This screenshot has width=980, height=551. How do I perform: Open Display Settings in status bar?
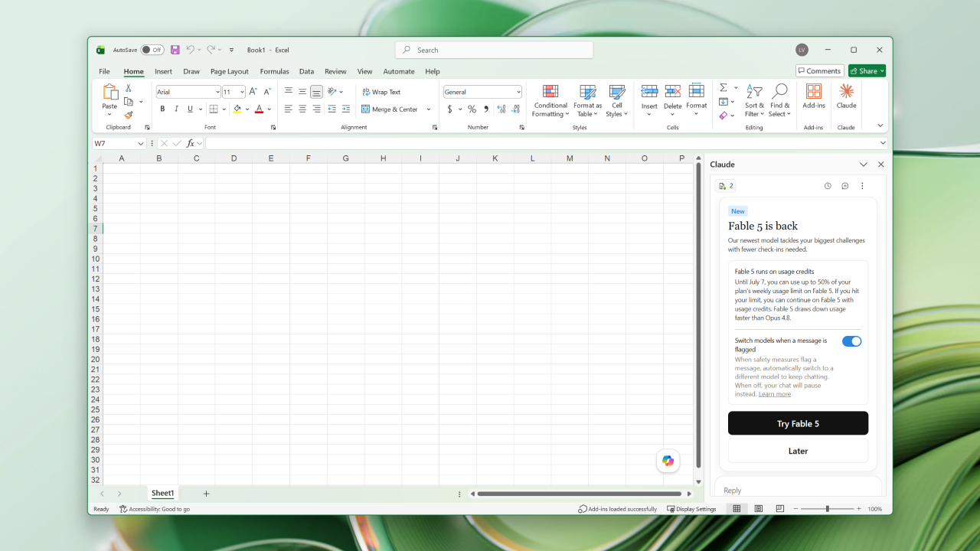pos(691,509)
